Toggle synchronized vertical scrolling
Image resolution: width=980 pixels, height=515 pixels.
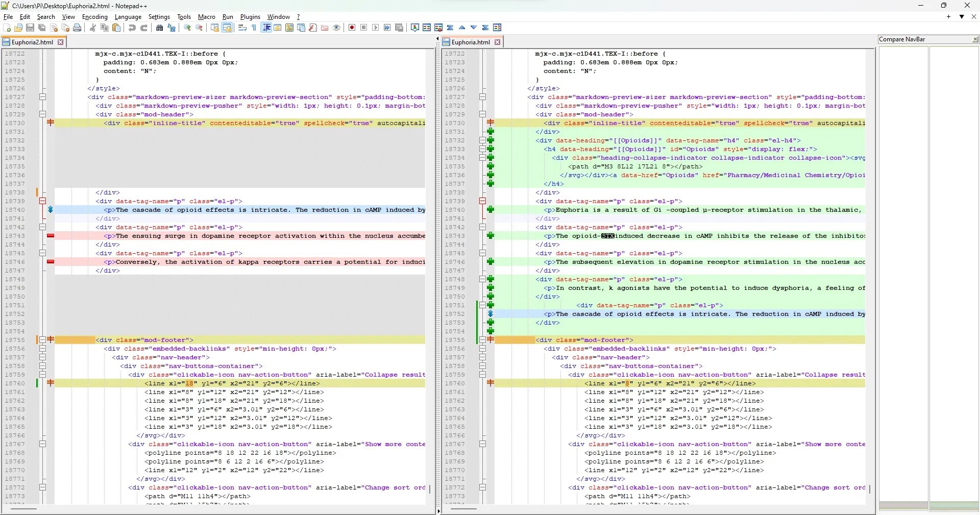[x=215, y=28]
